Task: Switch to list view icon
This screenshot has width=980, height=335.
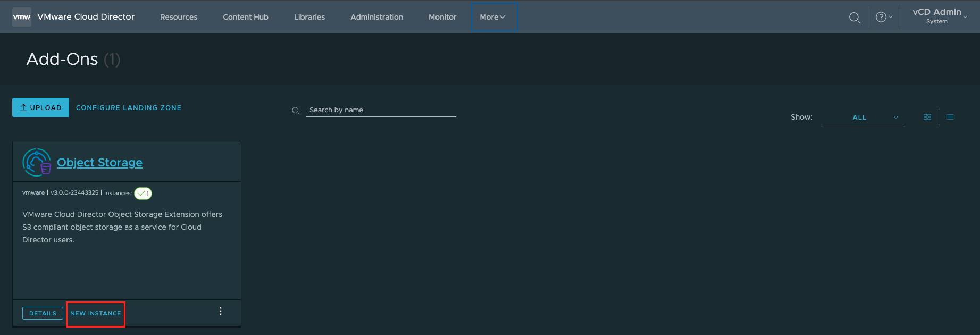Action: click(950, 117)
